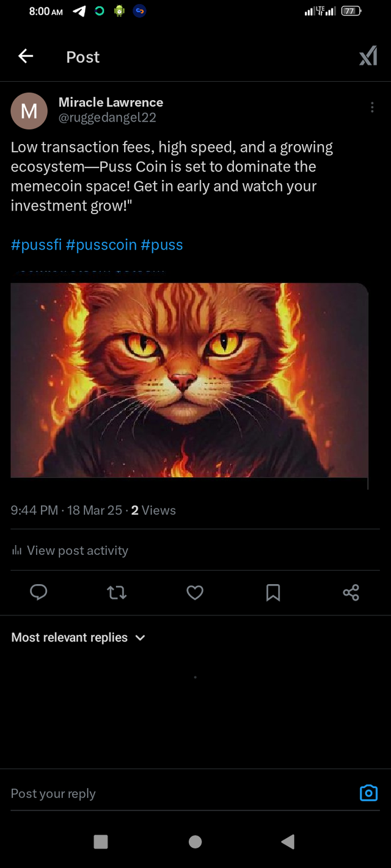The width and height of the screenshot is (391, 868).
Task: Follow the #puss hashtag link
Action: (x=162, y=245)
